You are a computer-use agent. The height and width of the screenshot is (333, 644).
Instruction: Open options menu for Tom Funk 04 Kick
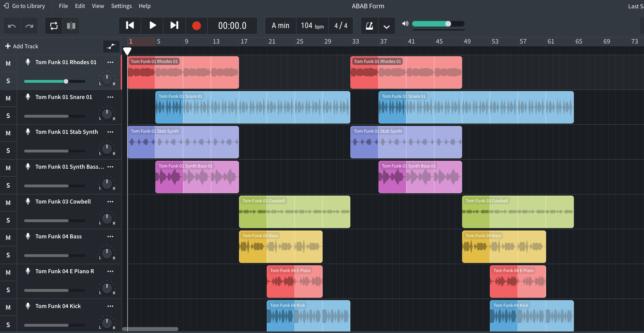111,306
